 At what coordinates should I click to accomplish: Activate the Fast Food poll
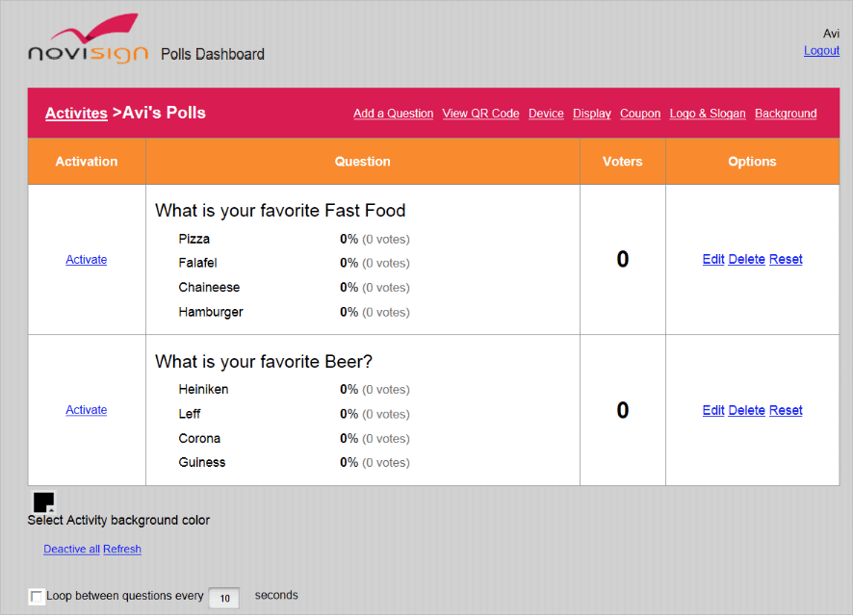point(86,260)
